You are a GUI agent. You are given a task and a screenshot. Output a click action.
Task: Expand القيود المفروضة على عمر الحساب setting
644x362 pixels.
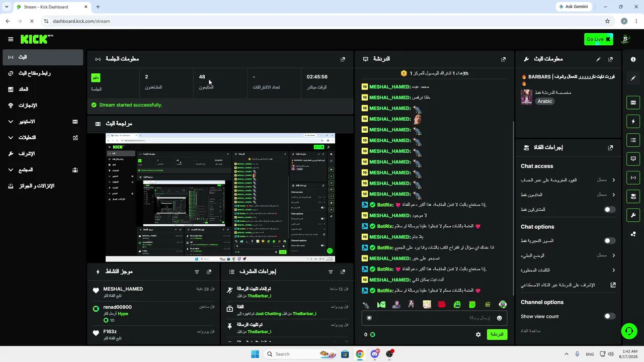(x=568, y=180)
